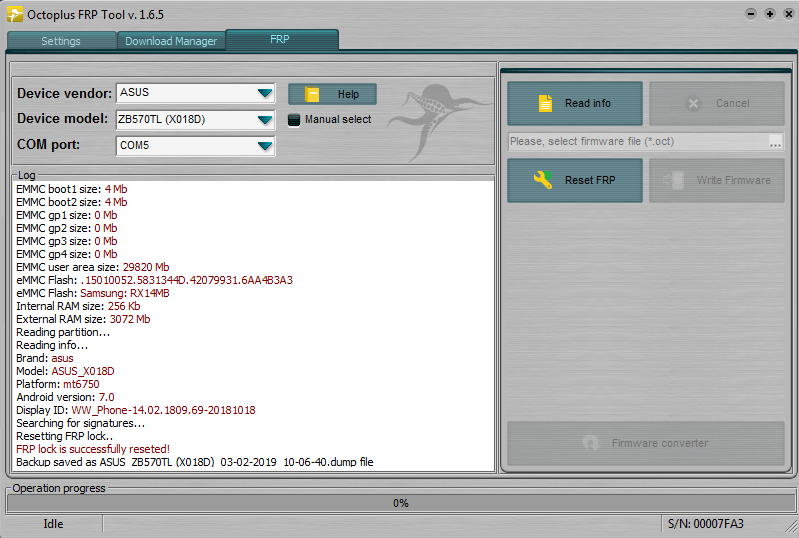The image size is (799, 538).
Task: Click the 'S/N: 00007FA3' status text
Action: point(706,524)
